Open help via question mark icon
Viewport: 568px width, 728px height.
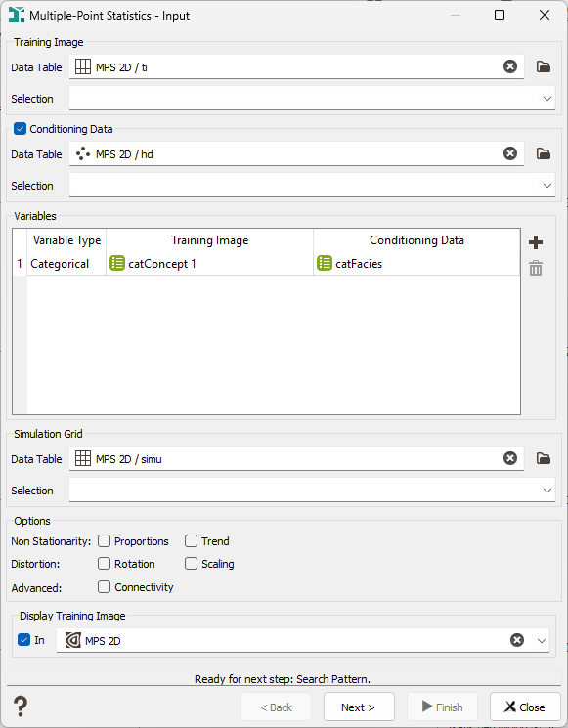coord(21,707)
